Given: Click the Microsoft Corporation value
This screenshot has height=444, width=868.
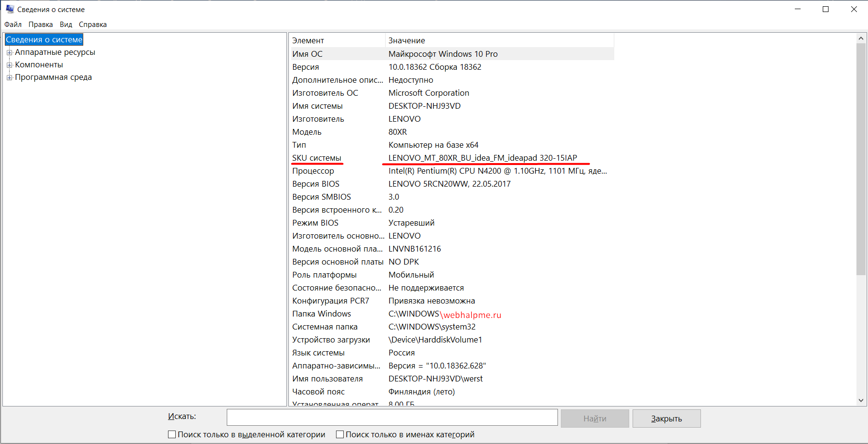Looking at the screenshot, I should (429, 93).
